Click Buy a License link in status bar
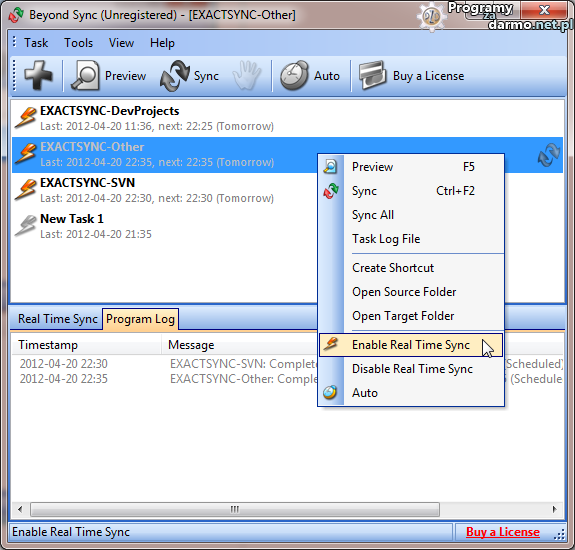 pyautogui.click(x=503, y=532)
